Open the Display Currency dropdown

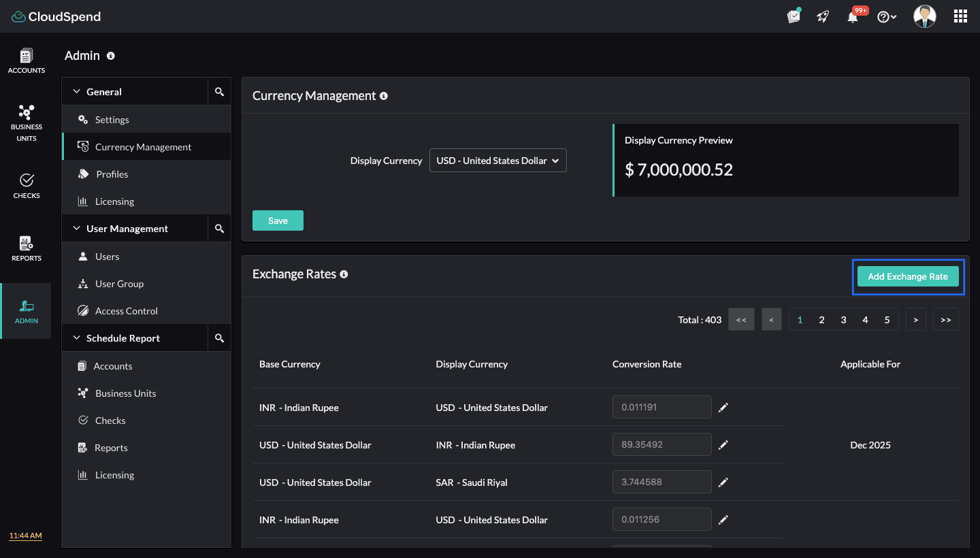497,160
